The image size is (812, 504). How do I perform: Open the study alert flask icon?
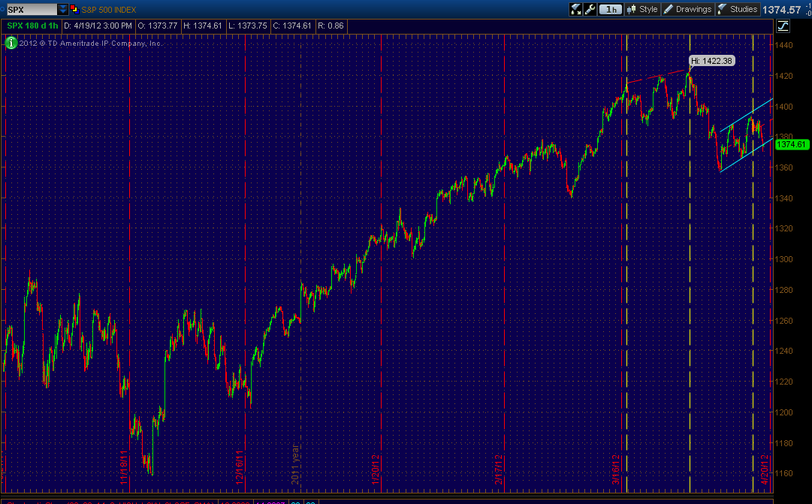(575, 9)
